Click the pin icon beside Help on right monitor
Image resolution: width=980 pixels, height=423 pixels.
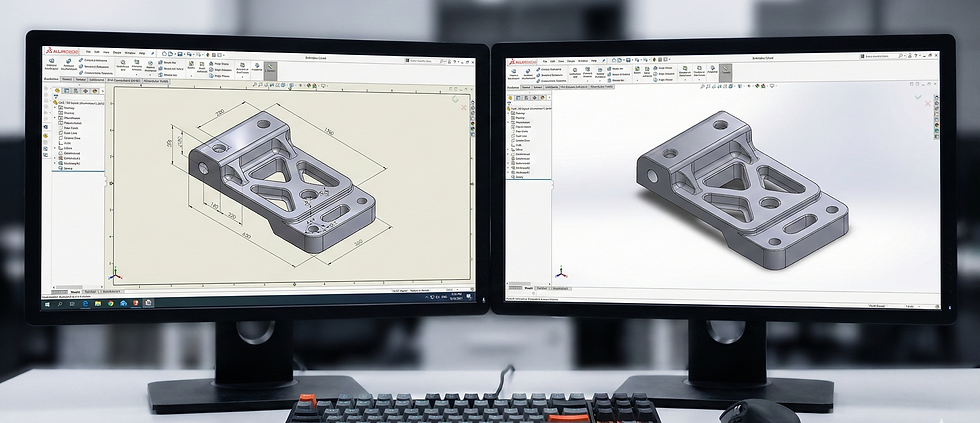(x=604, y=60)
